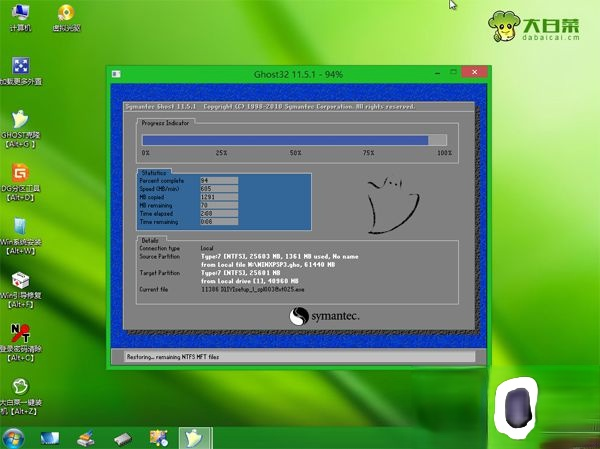600x449 pixels.
Task: Click the Source Partition details line
Action: coord(280,256)
